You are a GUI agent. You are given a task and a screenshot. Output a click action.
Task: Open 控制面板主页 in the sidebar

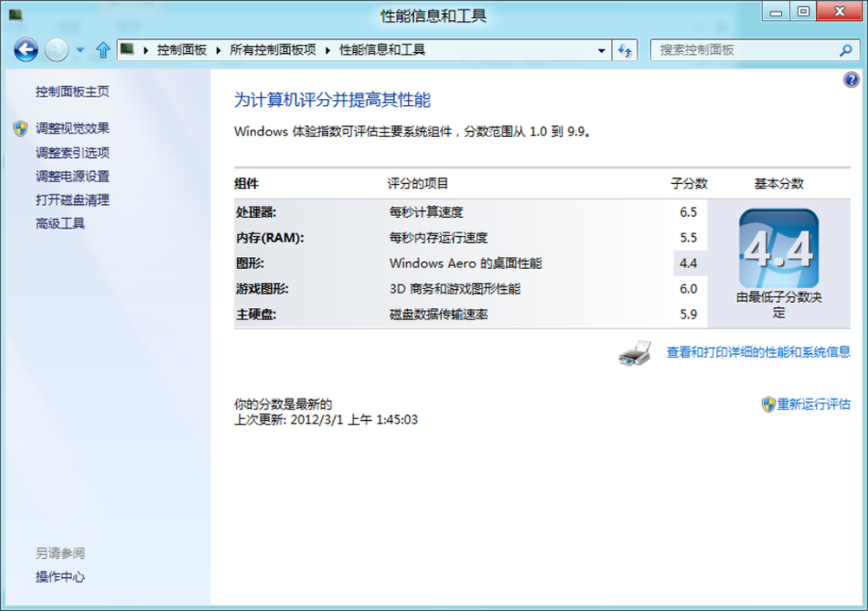(72, 92)
